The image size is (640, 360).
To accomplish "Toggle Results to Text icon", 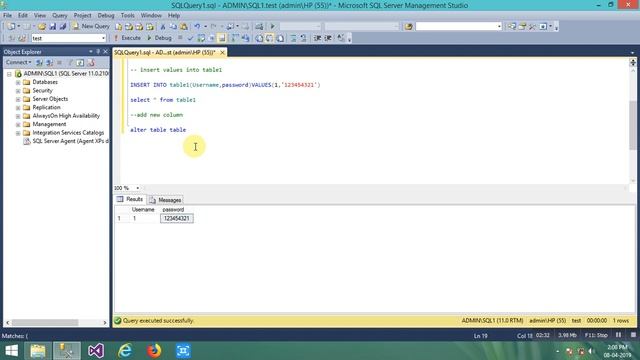I will (259, 38).
